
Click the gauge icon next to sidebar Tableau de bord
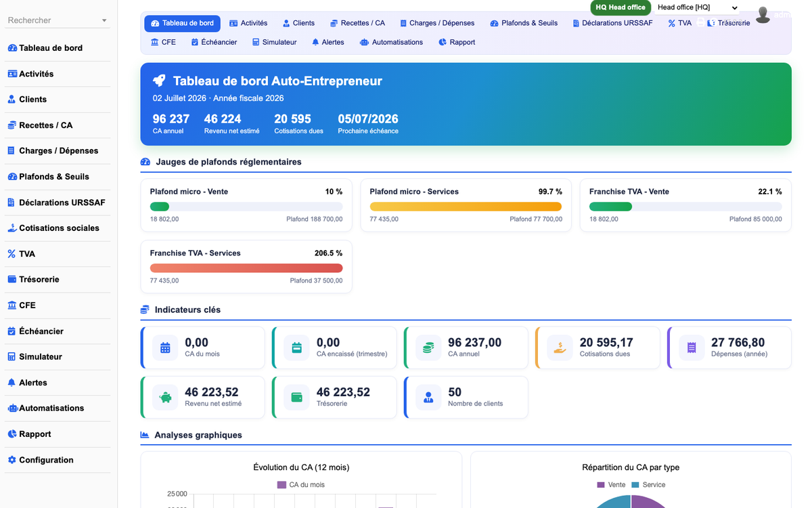coord(12,48)
